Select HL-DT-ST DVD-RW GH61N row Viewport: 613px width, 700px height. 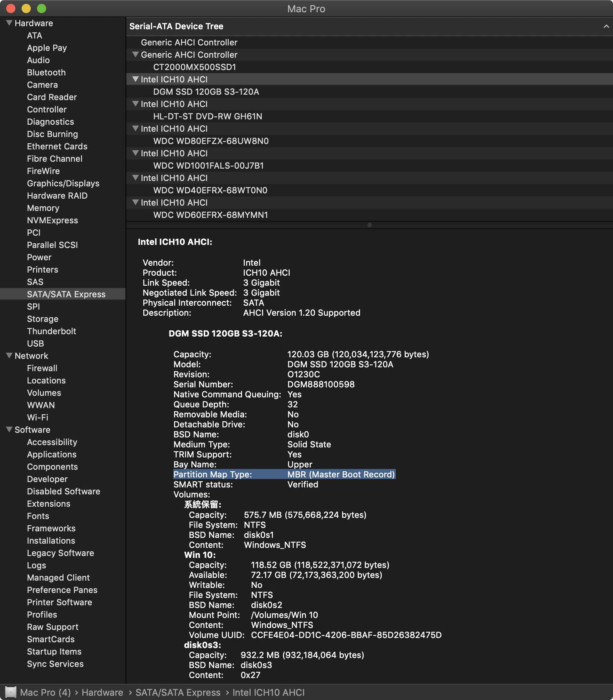[x=370, y=116]
